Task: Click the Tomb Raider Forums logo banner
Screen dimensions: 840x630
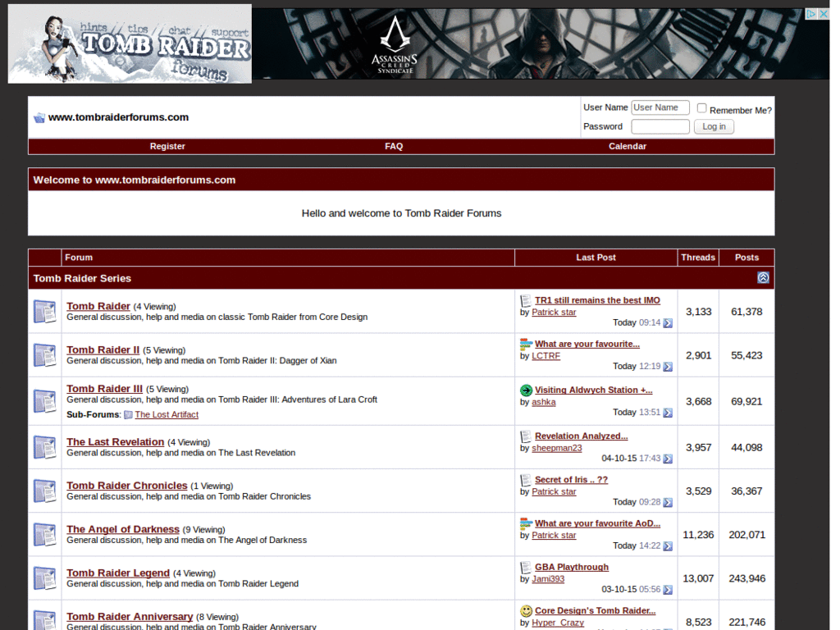Action: (x=129, y=43)
